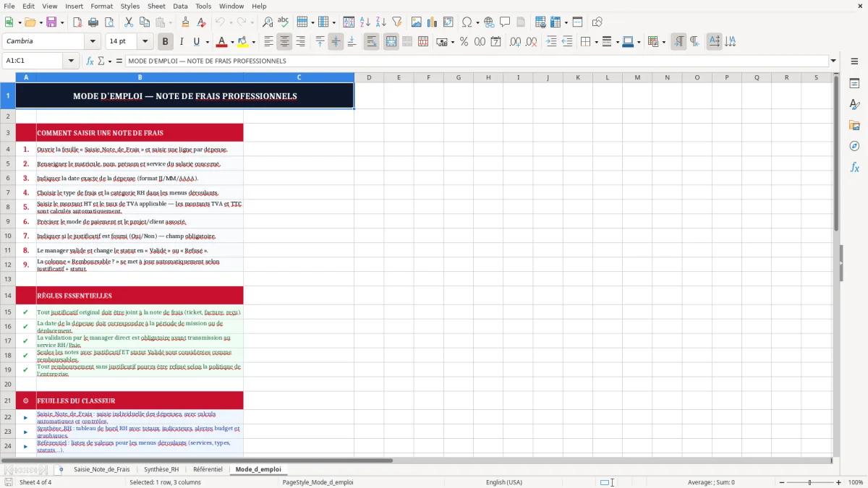The image size is (868, 488).
Task: Open the Styles menu
Action: [130, 6]
